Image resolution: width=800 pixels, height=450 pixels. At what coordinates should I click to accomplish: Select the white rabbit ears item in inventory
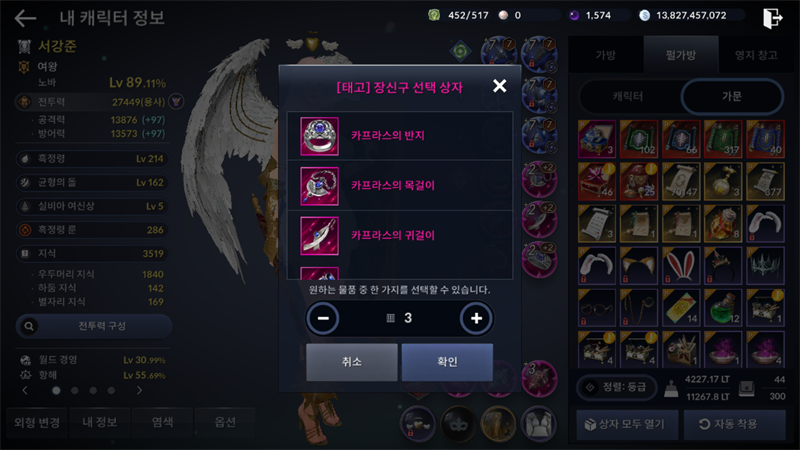click(681, 266)
